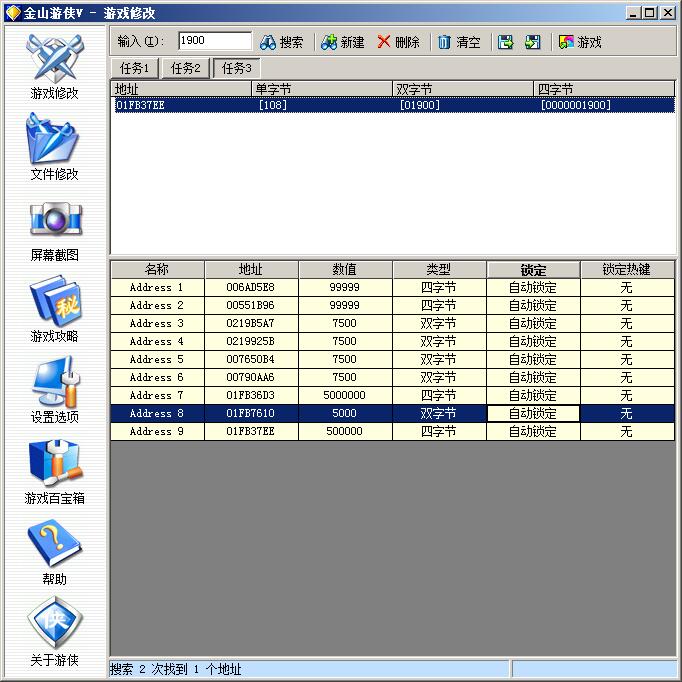
Task: Click the 名称 column header
Action: click(x=157, y=269)
